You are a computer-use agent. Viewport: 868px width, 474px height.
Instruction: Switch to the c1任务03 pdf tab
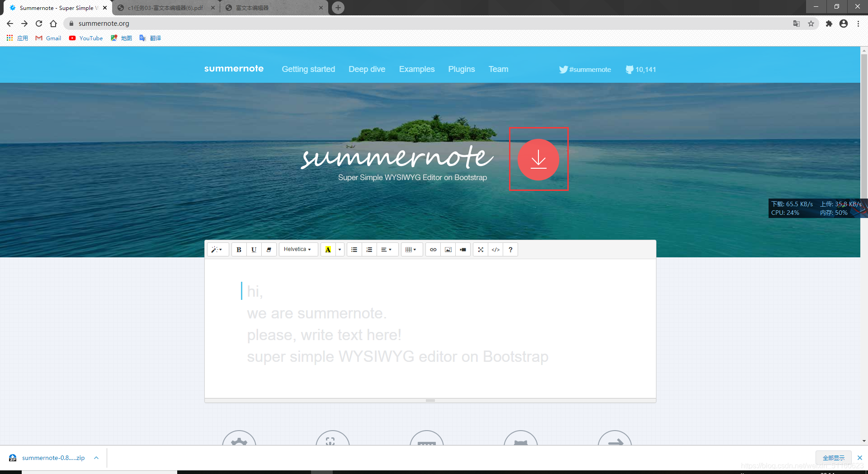coord(165,8)
